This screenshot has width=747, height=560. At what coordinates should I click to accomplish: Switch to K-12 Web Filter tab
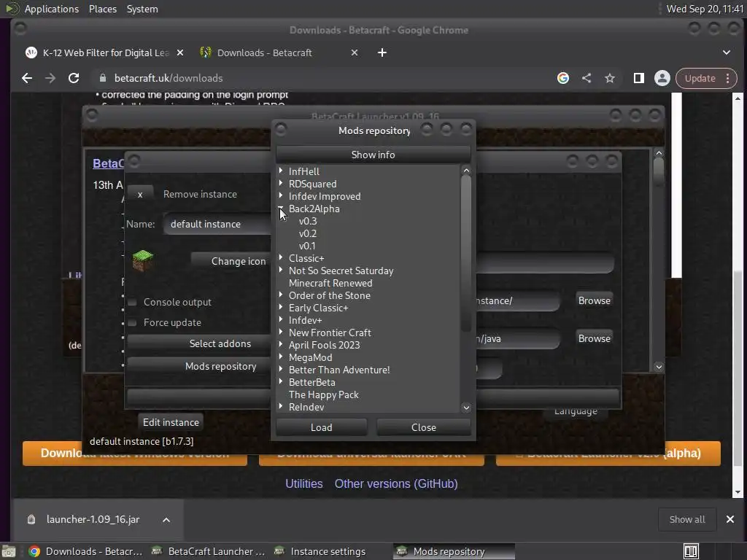tap(104, 52)
